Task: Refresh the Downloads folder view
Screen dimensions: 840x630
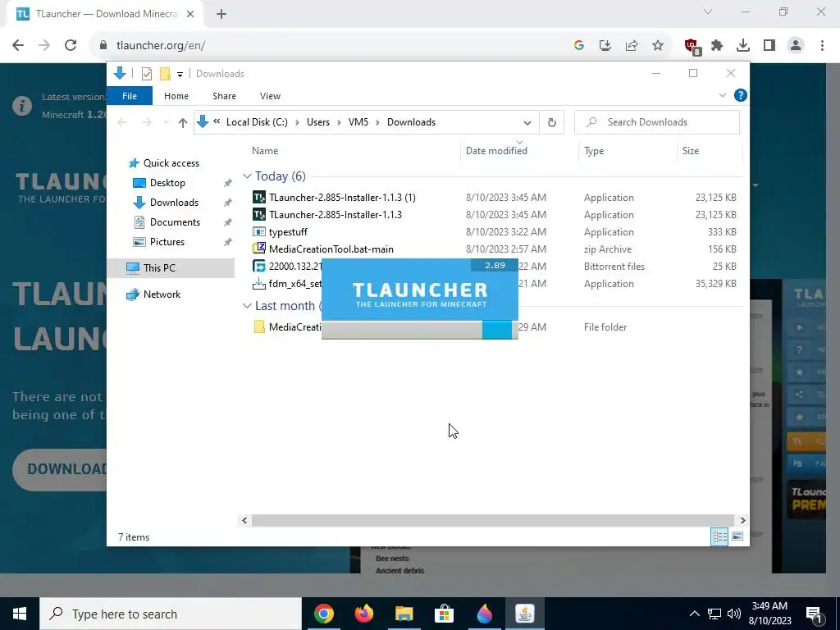Action: 552,122
